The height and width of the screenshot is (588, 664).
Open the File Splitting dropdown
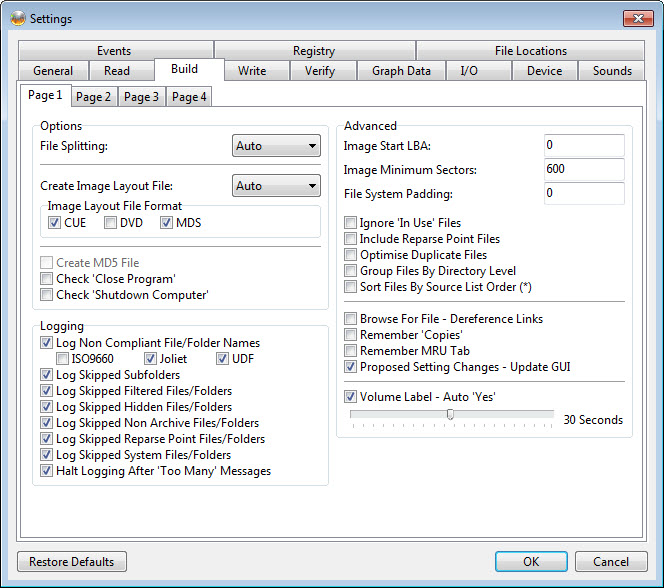276,146
